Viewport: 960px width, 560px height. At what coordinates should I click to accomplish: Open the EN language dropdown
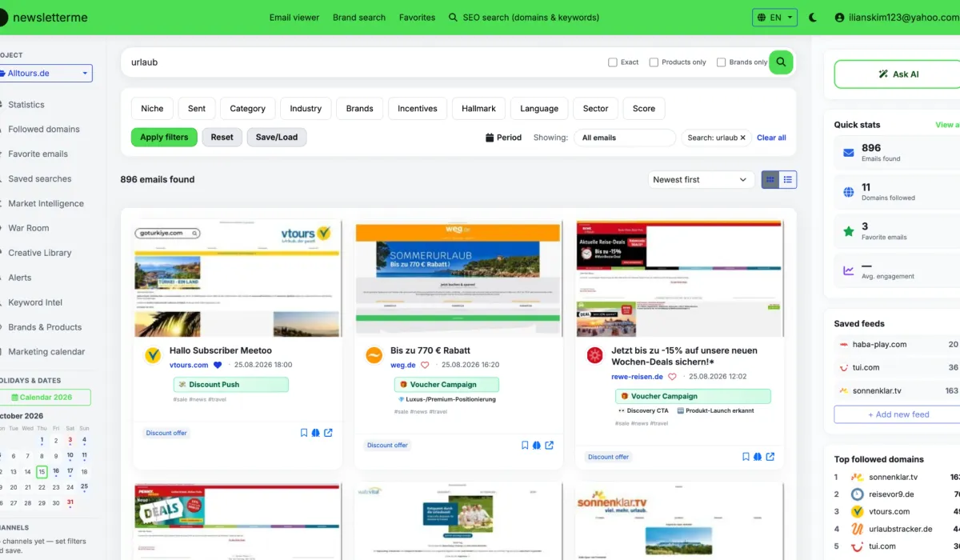[x=775, y=18]
